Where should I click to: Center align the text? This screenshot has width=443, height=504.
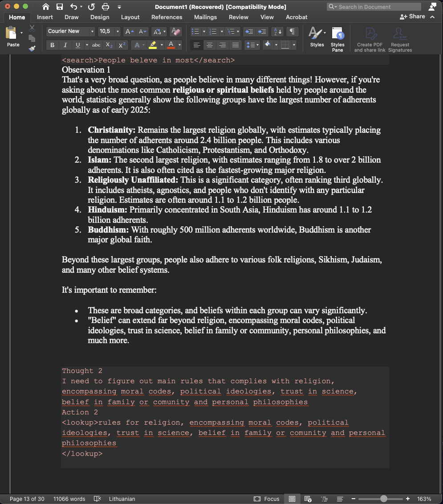coord(209,45)
